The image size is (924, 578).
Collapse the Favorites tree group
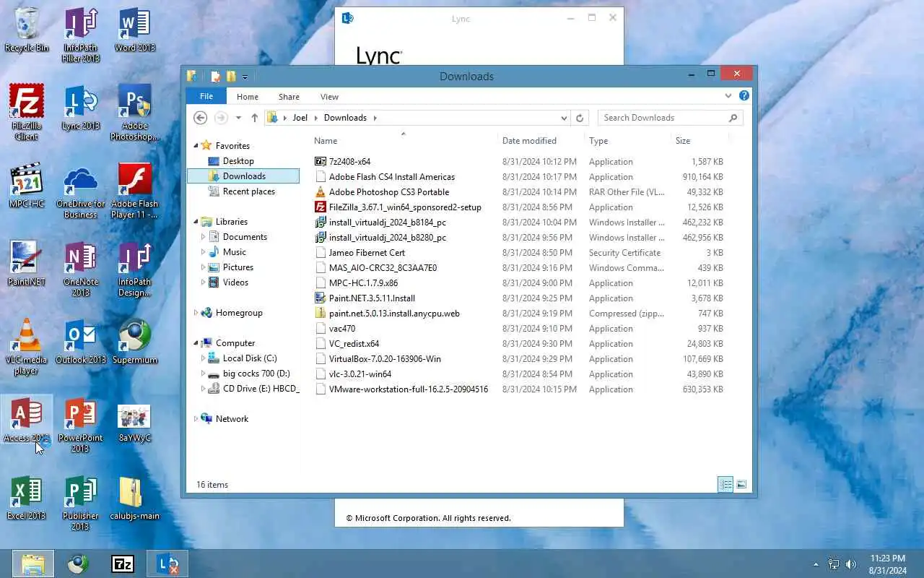[196, 146]
